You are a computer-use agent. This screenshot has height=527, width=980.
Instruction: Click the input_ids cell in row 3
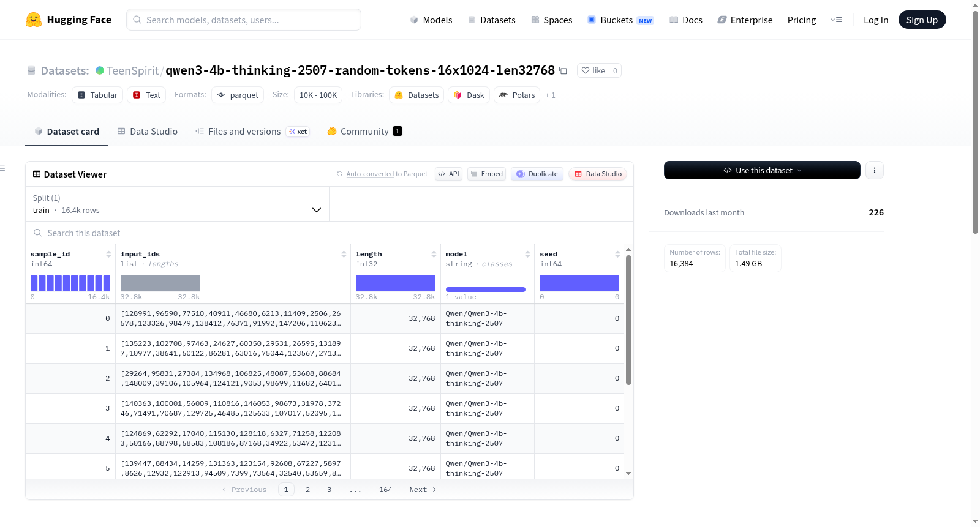coord(233,408)
